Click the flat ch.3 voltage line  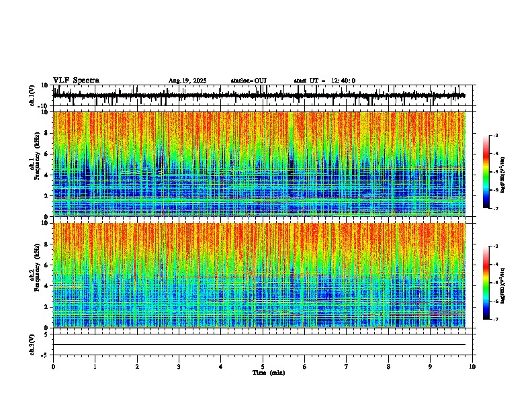(x=259, y=345)
